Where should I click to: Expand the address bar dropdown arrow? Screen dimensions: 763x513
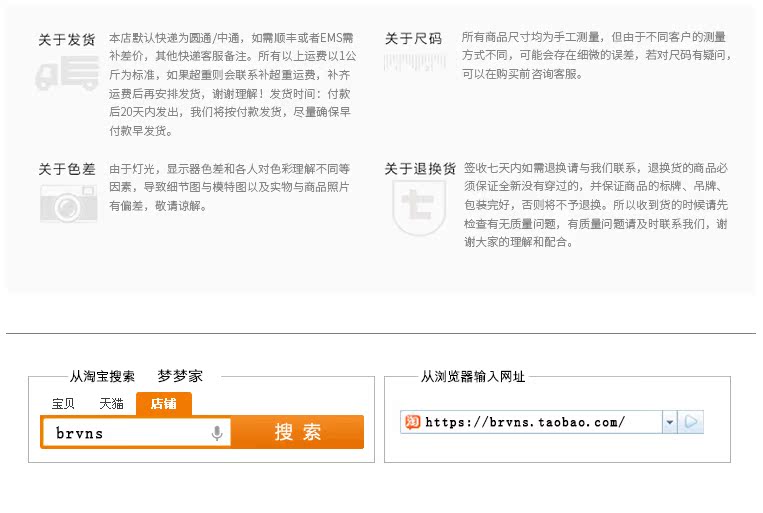coord(669,422)
